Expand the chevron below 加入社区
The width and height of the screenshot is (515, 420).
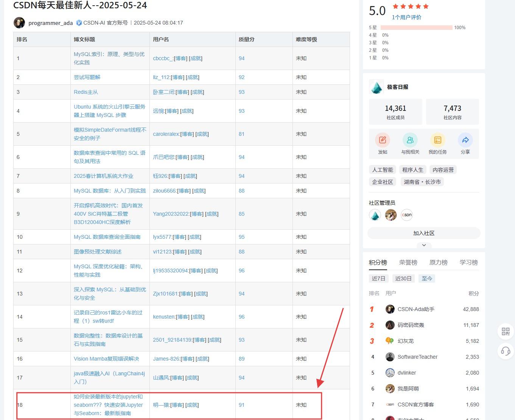[x=424, y=245]
